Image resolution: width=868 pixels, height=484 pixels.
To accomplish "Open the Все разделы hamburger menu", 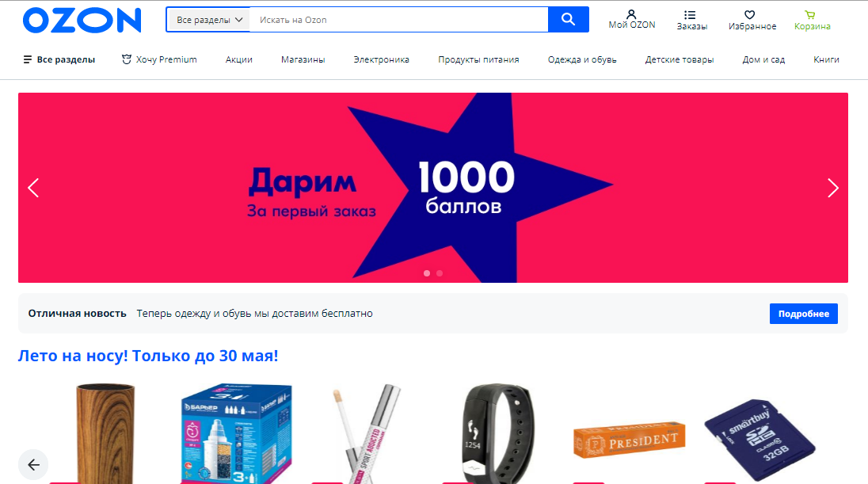I will click(59, 59).
